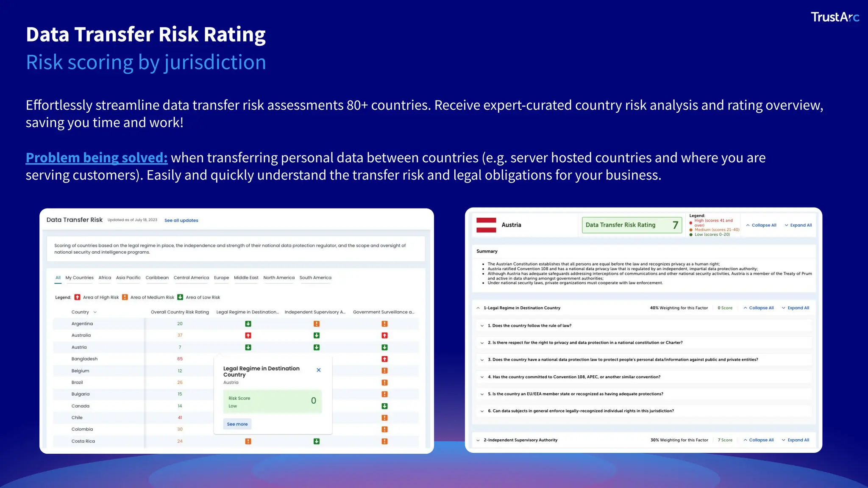Click the Costa Rica country name
The image size is (868, 488).
(x=83, y=441)
